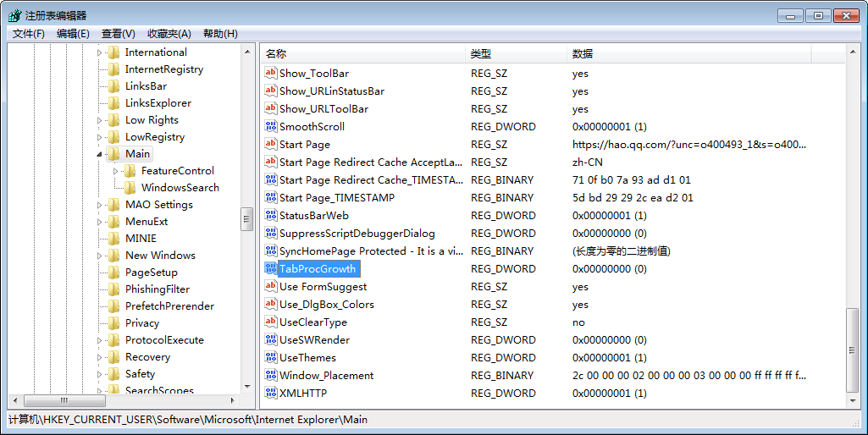Click the tree pane scroll-up arrow
This screenshot has width=868, height=435.
[247, 52]
